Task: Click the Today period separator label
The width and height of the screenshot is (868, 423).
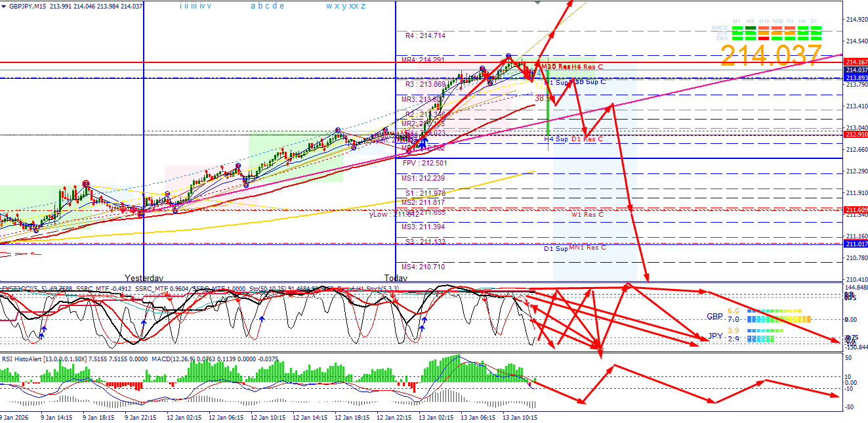Action: click(396, 278)
